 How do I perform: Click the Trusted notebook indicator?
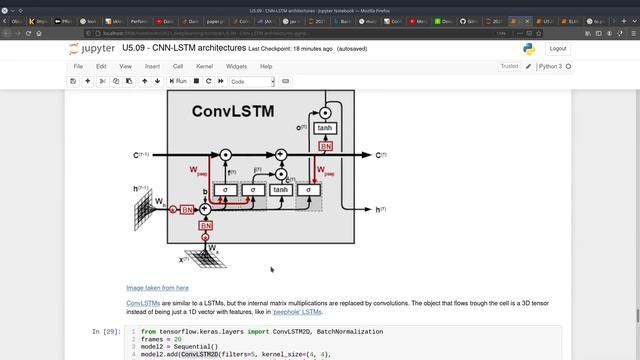[x=509, y=66]
